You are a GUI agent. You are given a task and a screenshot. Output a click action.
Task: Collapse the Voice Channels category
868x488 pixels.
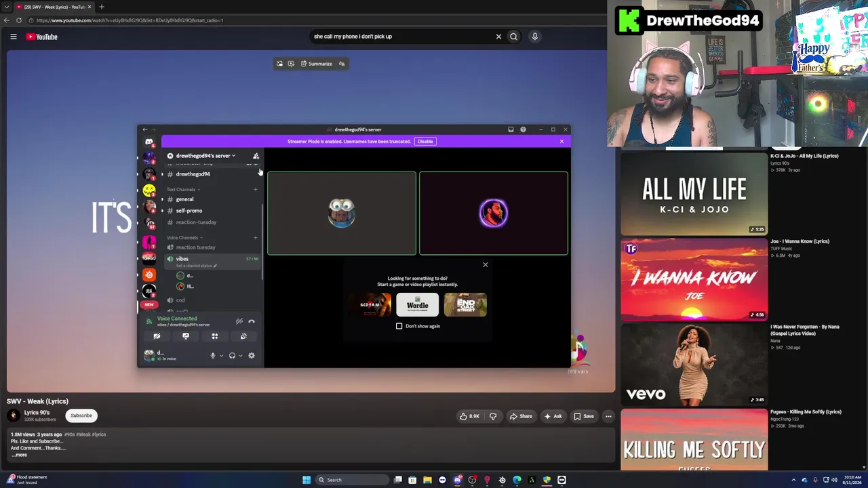pyautogui.click(x=184, y=238)
